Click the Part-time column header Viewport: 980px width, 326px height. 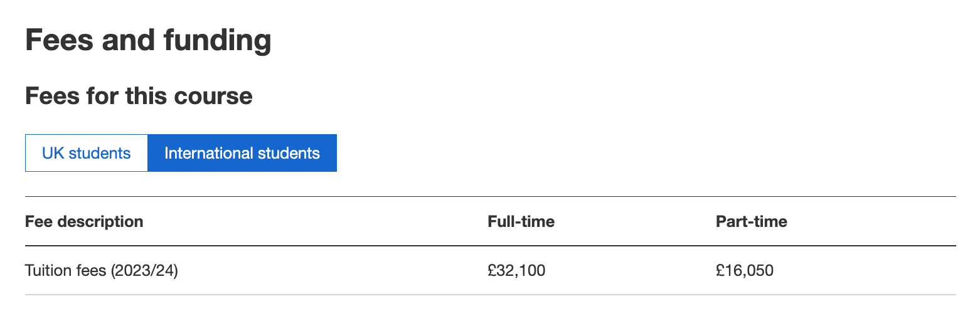coord(751,221)
